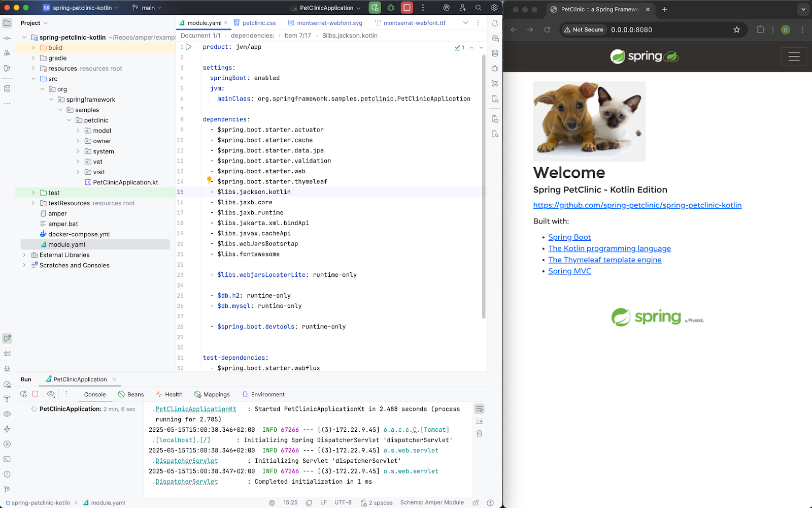The height and width of the screenshot is (508, 812).
Task: Click the puppy and kitten image
Action: tap(589, 121)
